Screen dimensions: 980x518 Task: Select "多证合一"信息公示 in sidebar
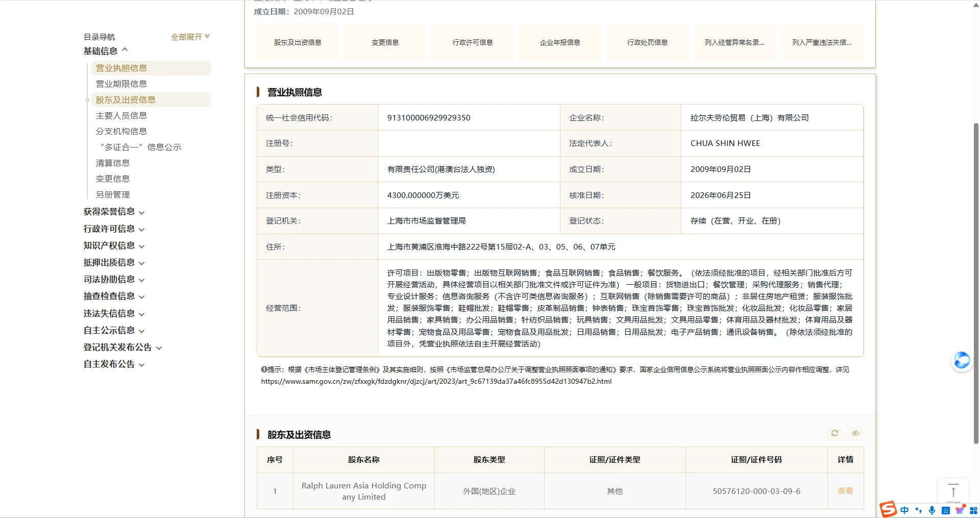(140, 147)
